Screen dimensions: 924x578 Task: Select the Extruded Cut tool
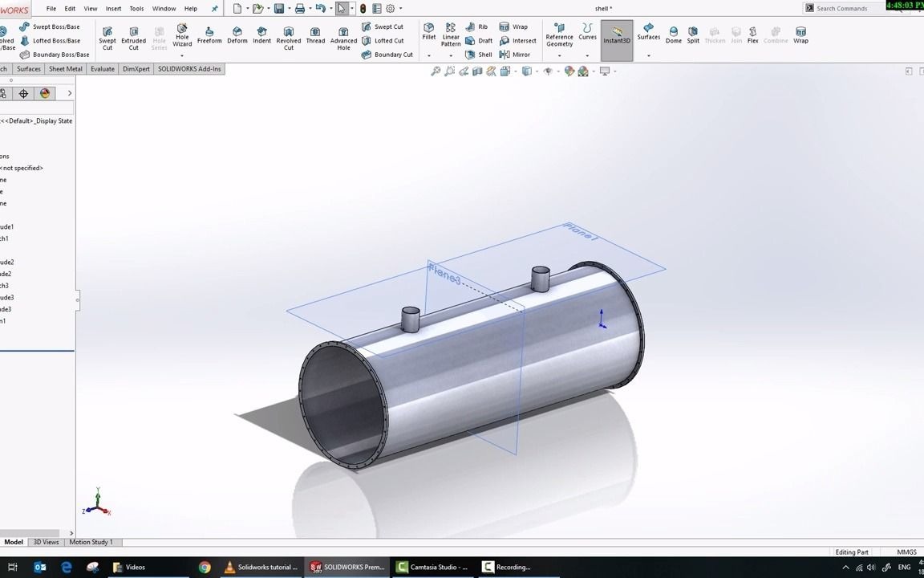coord(133,37)
